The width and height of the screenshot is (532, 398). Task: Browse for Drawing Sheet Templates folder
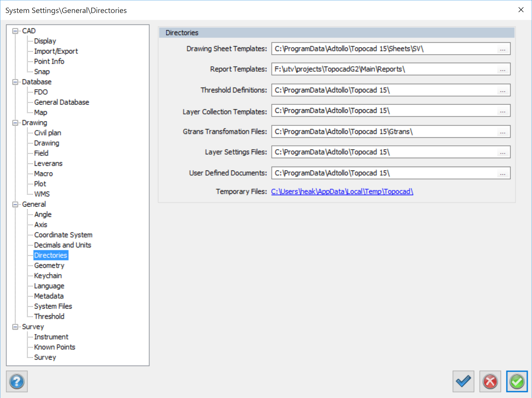(503, 49)
